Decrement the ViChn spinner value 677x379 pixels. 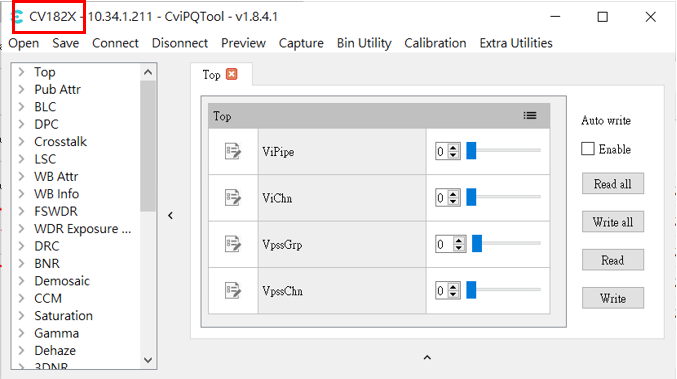[453, 201]
